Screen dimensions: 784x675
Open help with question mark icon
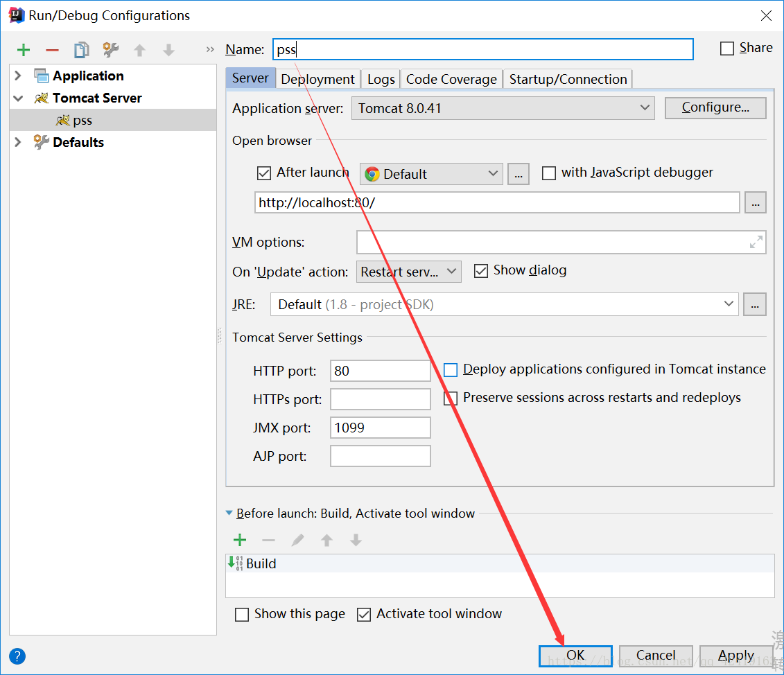pos(17,656)
